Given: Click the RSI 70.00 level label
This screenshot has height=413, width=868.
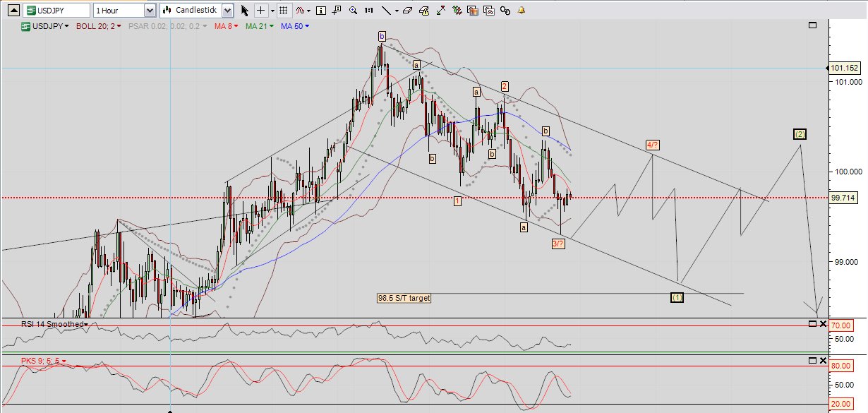Looking at the screenshot, I should click(x=840, y=326).
